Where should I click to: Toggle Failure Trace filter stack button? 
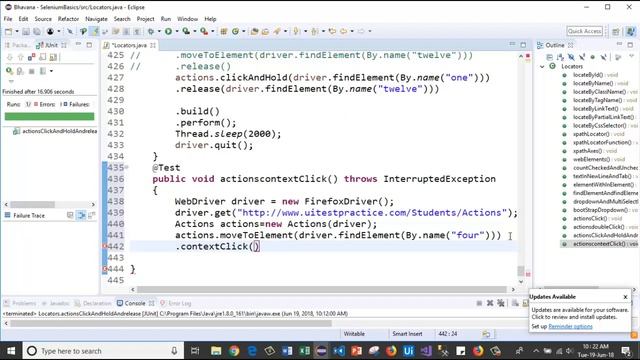tap(81, 215)
